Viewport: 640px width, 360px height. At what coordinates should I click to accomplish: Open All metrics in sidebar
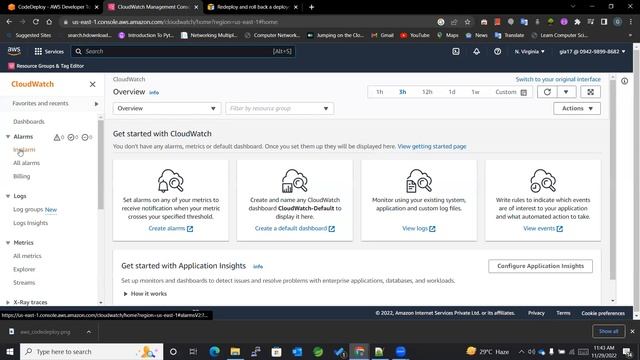[x=27, y=256]
